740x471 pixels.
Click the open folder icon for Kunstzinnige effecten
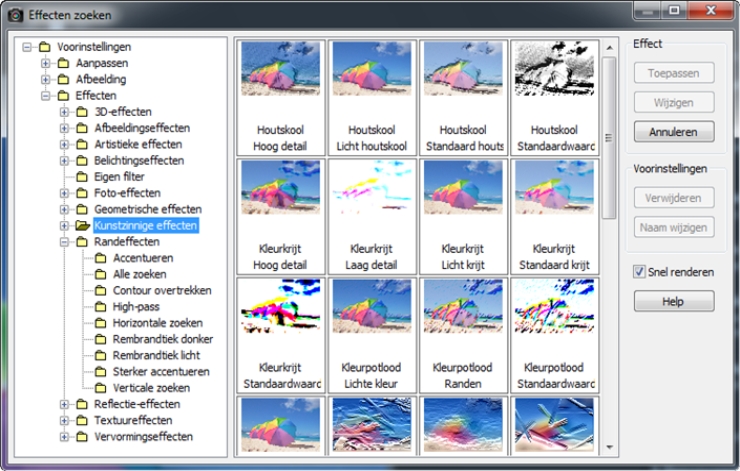click(82, 226)
